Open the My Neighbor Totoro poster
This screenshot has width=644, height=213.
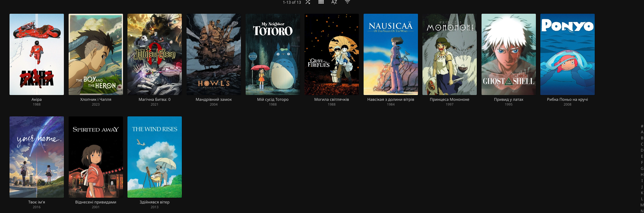click(273, 54)
